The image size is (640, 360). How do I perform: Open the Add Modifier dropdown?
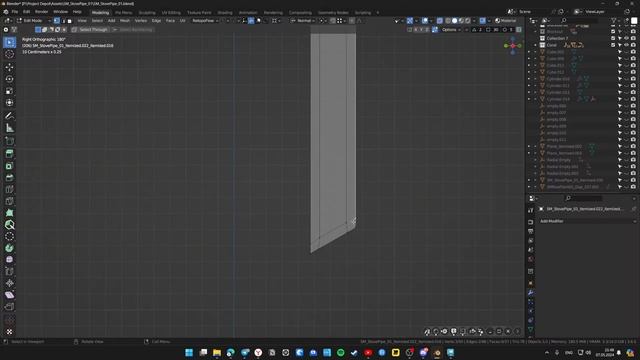588,221
